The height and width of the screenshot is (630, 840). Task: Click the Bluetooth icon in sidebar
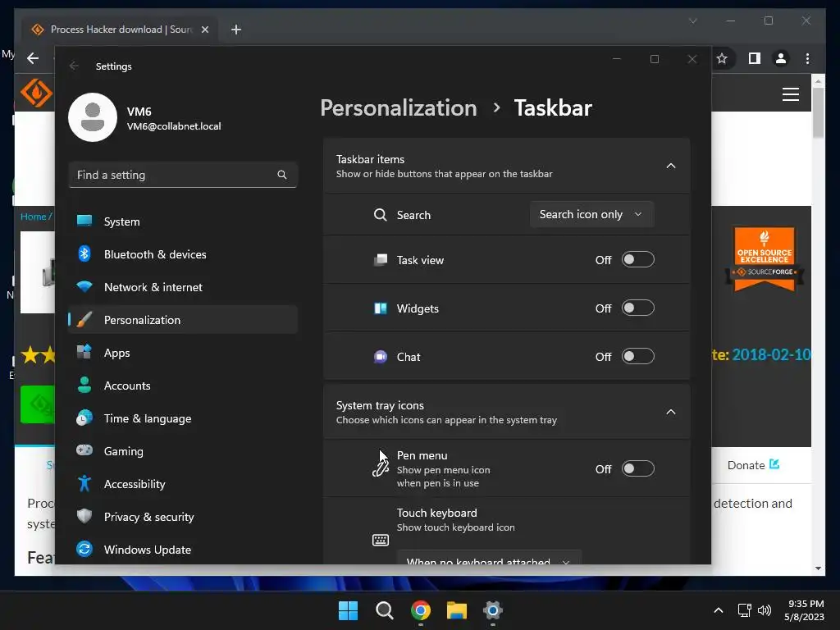tap(84, 253)
